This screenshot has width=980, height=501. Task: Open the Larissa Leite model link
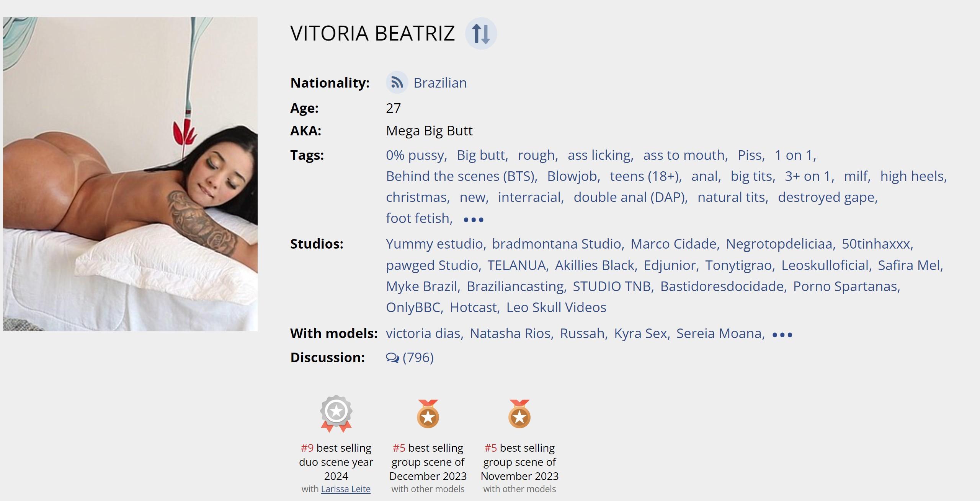coord(346,489)
